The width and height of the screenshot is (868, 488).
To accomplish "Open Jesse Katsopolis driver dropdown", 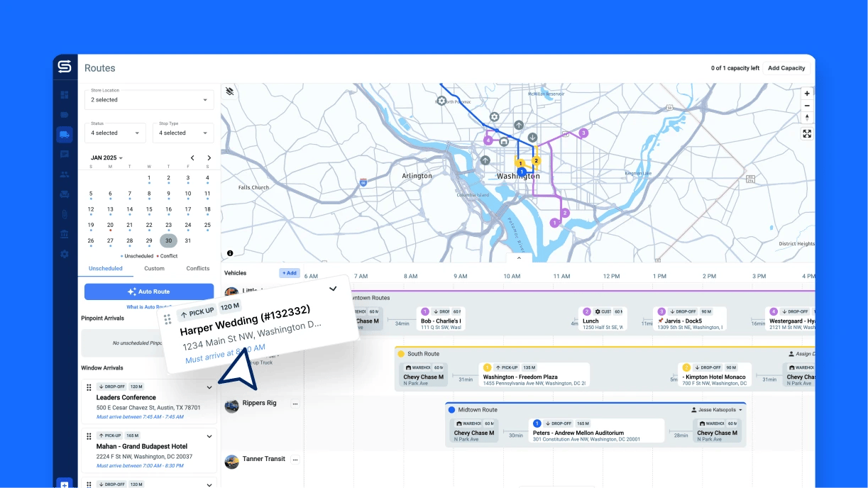I will [x=717, y=410].
